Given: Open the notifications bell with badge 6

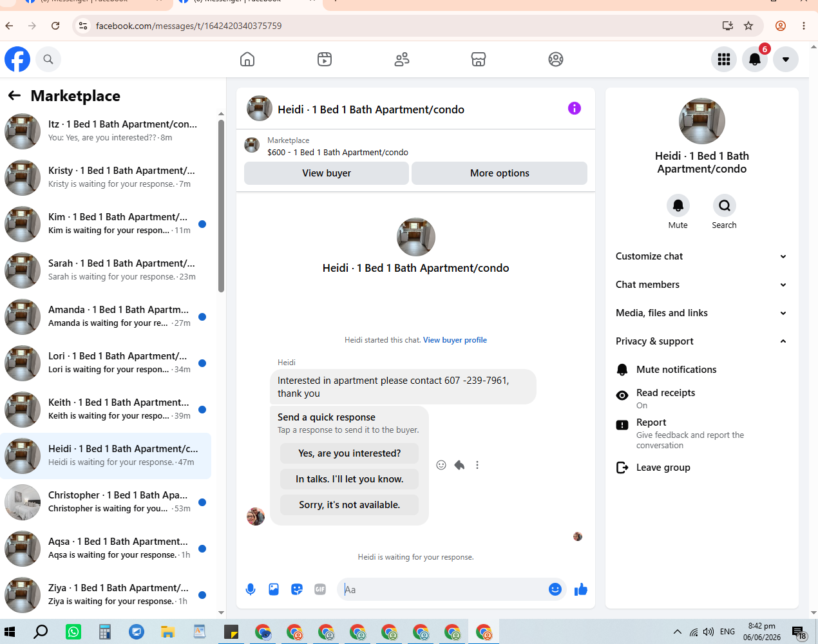Looking at the screenshot, I should [x=755, y=59].
